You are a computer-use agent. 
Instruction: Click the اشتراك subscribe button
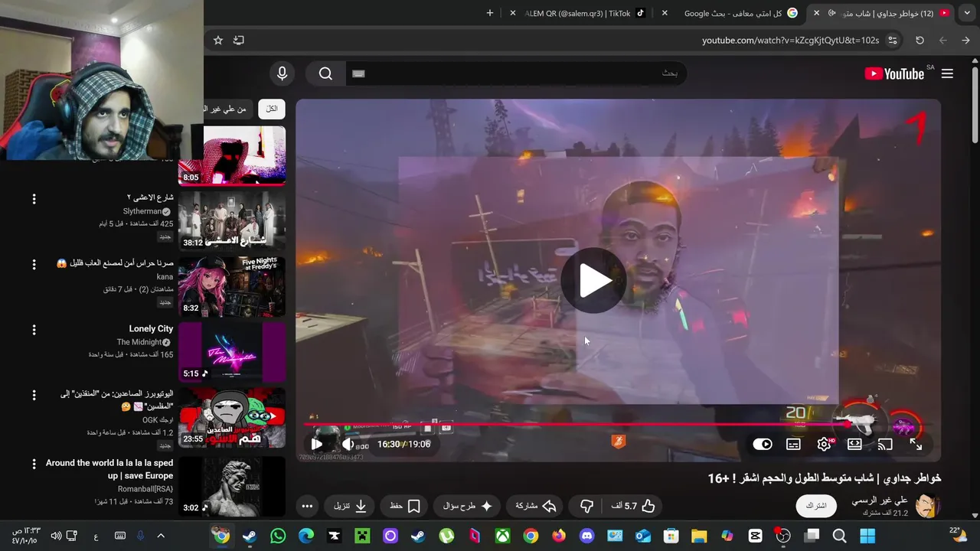(x=816, y=506)
